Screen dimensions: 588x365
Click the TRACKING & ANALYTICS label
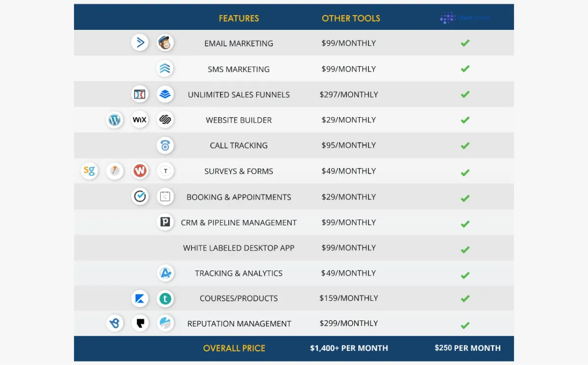click(x=239, y=273)
